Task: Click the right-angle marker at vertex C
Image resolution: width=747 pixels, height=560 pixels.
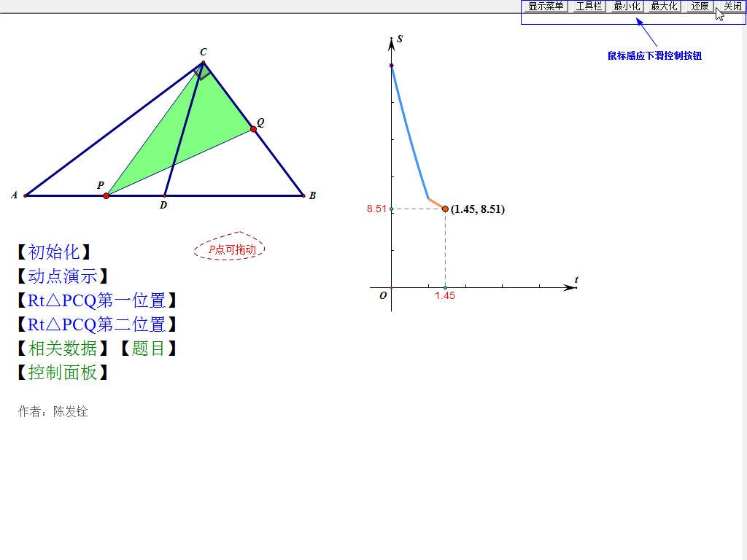Action: coord(202,71)
